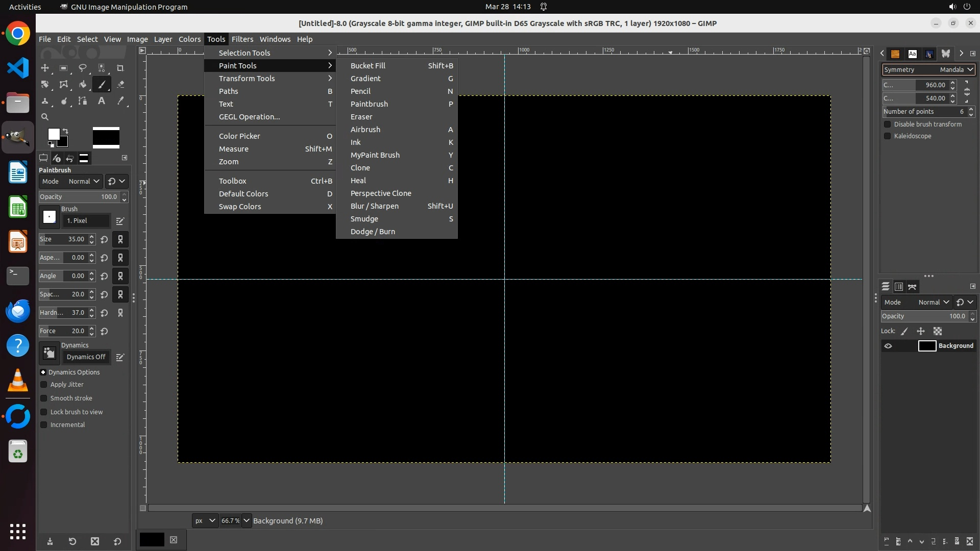Reset brush Hardness to default

(x=104, y=313)
